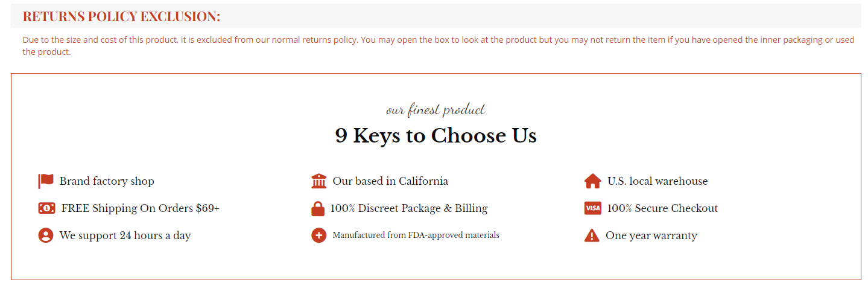Click the money bill shipping icon

coord(46,208)
